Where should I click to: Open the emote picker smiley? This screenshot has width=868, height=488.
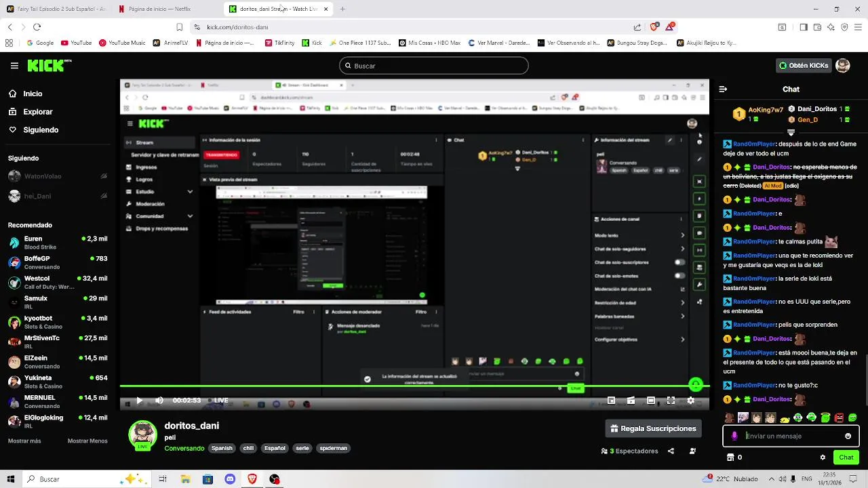pos(848,436)
